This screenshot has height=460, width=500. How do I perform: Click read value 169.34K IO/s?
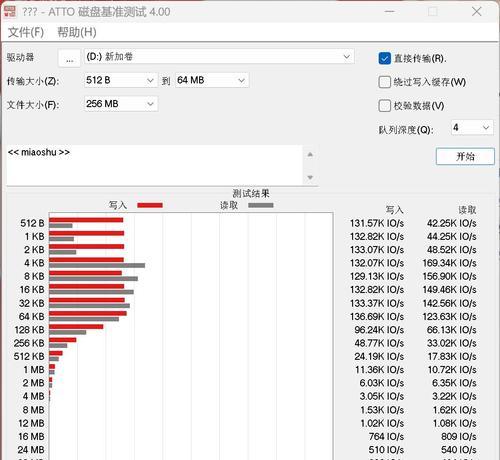click(449, 263)
